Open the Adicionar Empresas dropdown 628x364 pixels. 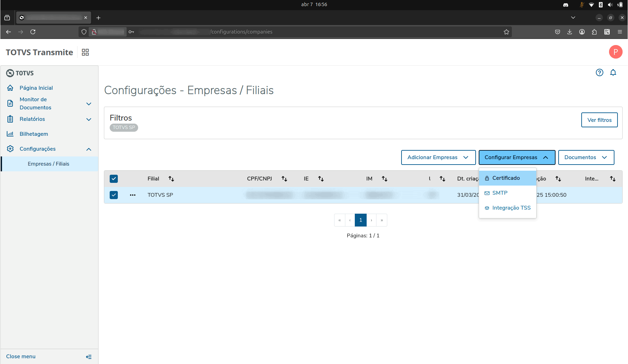pos(438,157)
